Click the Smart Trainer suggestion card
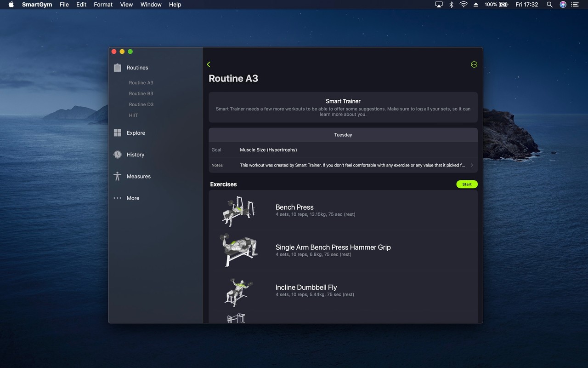This screenshot has width=588, height=368. (x=343, y=107)
